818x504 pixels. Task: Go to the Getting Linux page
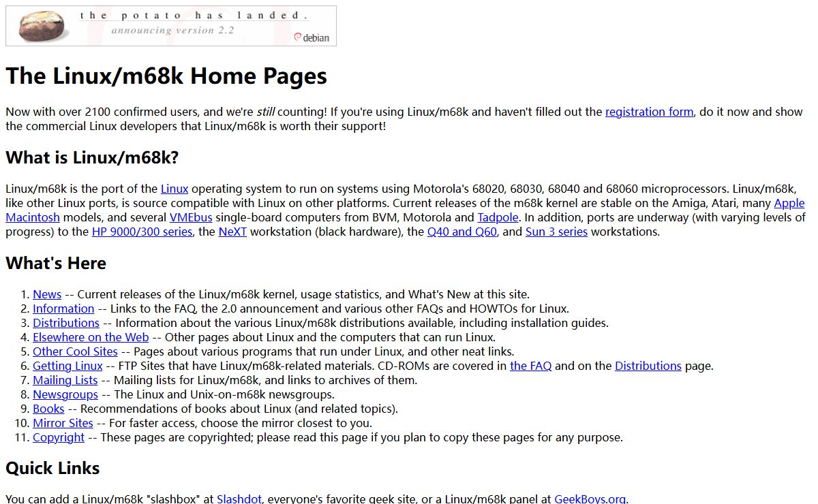(x=67, y=366)
